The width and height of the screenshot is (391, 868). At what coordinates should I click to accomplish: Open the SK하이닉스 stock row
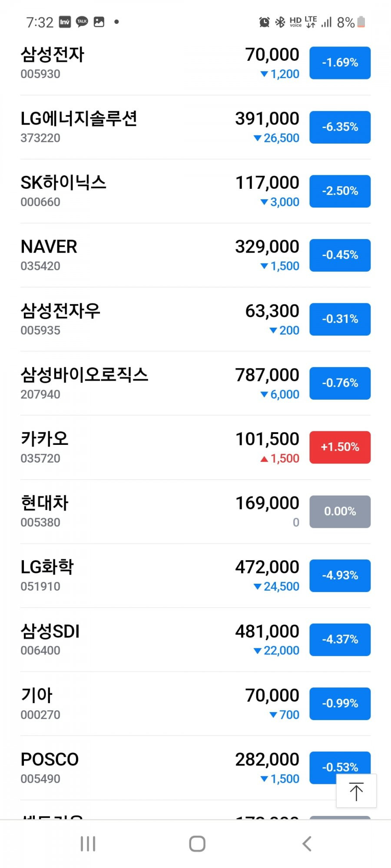[195, 191]
